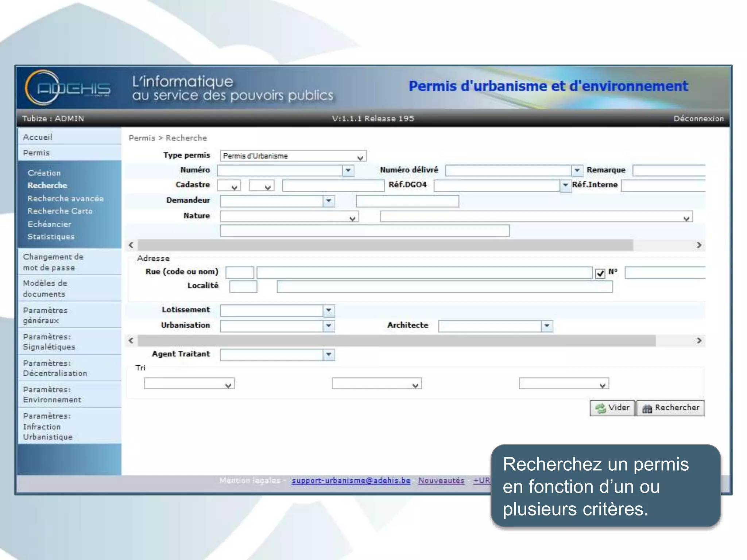747x560 pixels.
Task: Open Paramètres: Infraction Urbanistique
Action: (x=69, y=426)
